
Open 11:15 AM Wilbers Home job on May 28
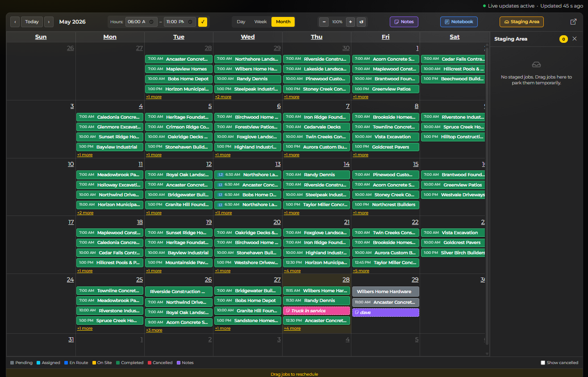point(317,291)
